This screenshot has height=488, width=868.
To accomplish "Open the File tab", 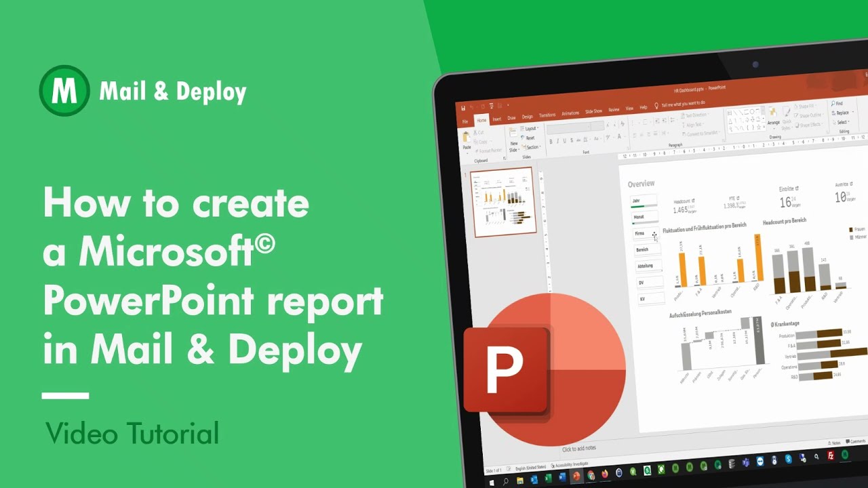I will click(x=465, y=121).
